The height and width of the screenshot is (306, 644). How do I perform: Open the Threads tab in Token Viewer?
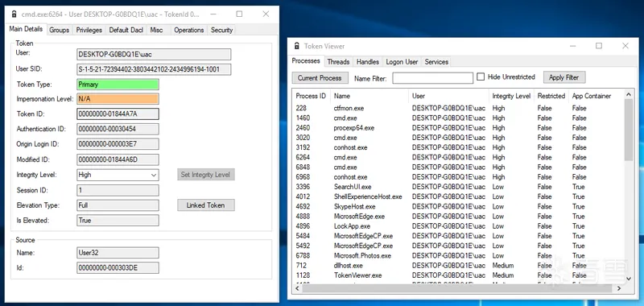(x=338, y=62)
